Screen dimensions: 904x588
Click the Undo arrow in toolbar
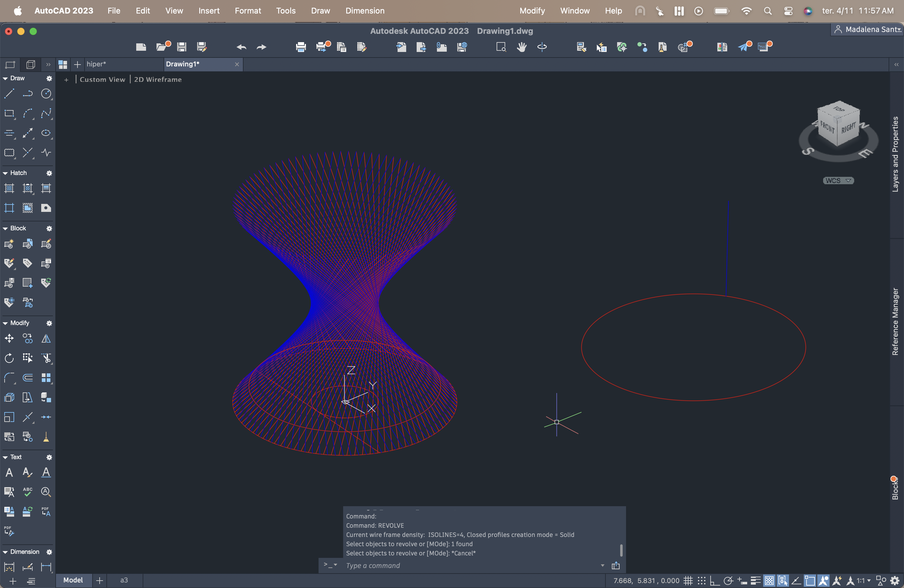tap(241, 47)
